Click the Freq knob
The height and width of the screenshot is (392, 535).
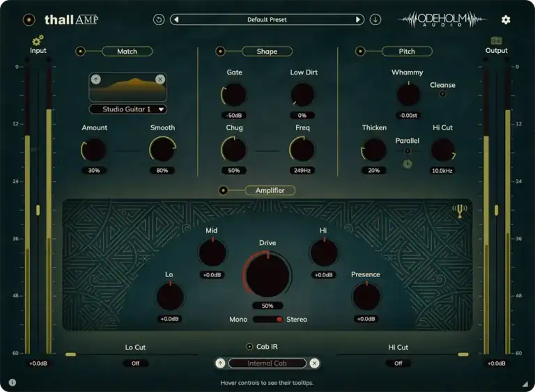pos(302,150)
